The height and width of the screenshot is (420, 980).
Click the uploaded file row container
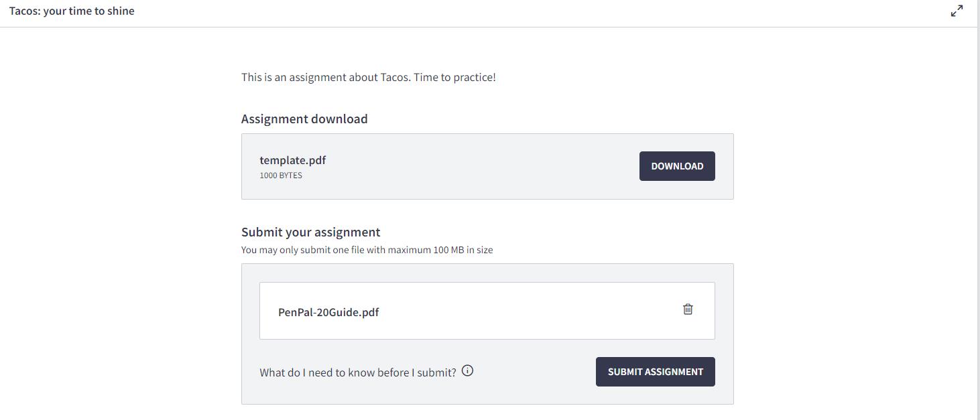(x=487, y=311)
